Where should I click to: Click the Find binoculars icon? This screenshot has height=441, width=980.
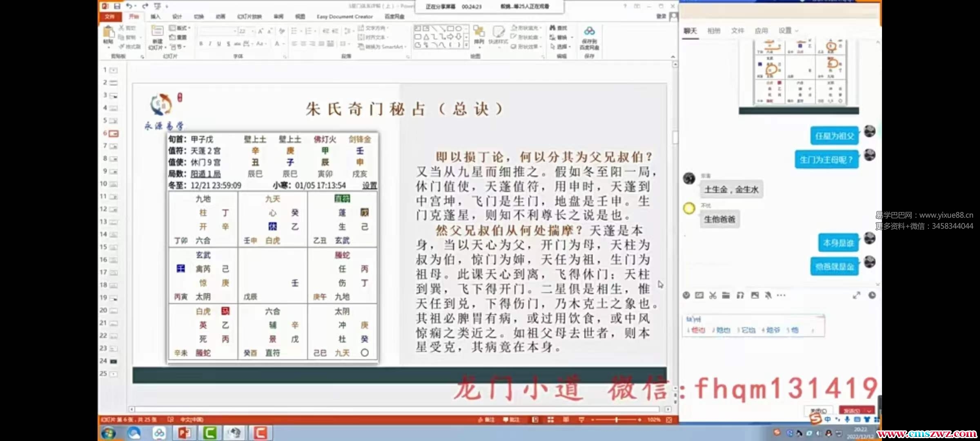tap(553, 28)
